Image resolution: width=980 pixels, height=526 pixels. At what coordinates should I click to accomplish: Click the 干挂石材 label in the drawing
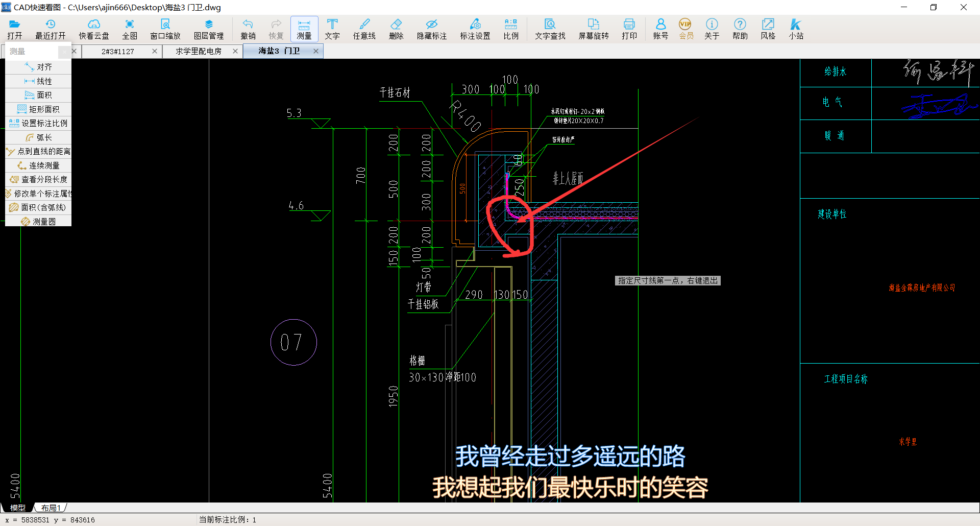pos(395,92)
